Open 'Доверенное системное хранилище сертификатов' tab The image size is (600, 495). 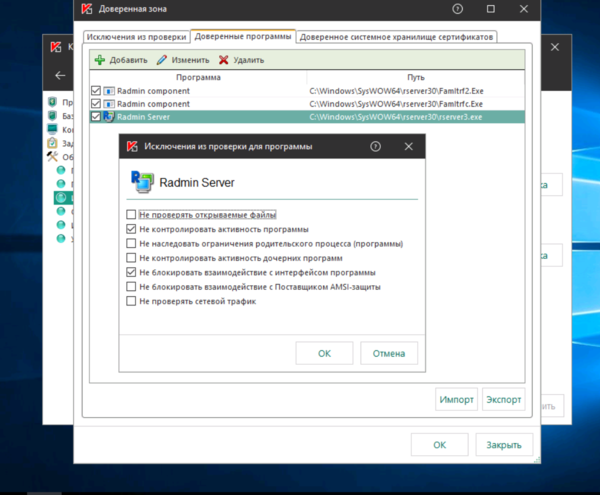(x=396, y=37)
